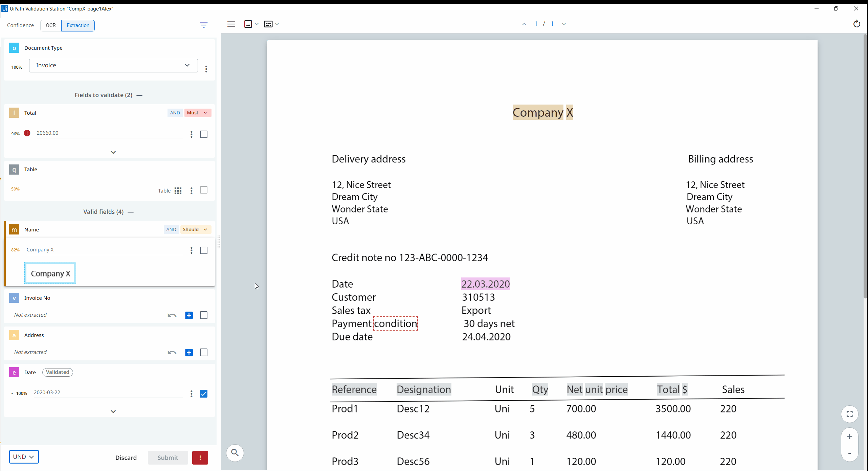This screenshot has height=471, width=868.
Task: Check the Date field validated checkbox
Action: coord(203,394)
